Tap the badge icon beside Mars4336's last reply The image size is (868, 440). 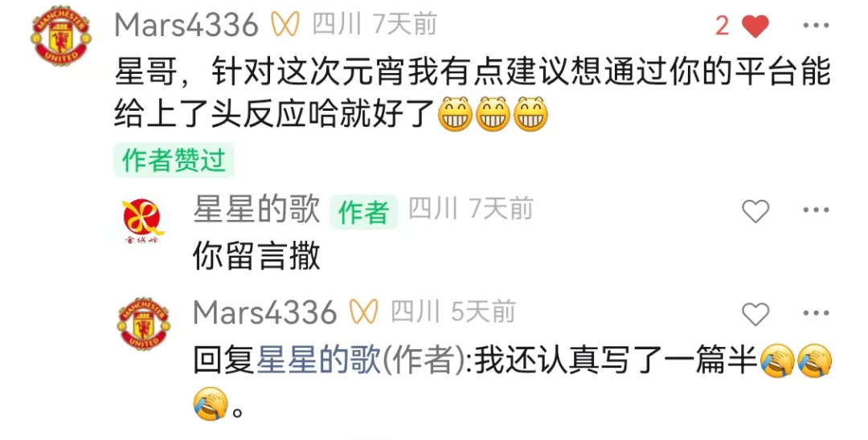[x=364, y=312]
